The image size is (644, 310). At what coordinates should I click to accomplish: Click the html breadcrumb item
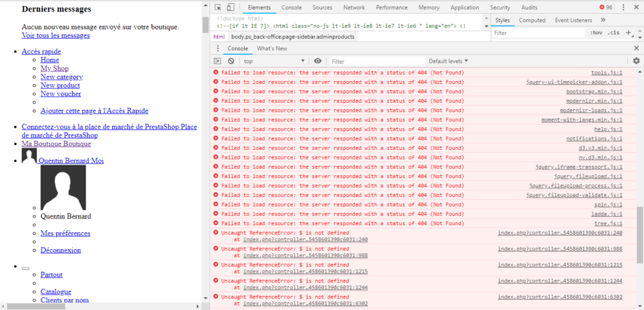pos(218,37)
